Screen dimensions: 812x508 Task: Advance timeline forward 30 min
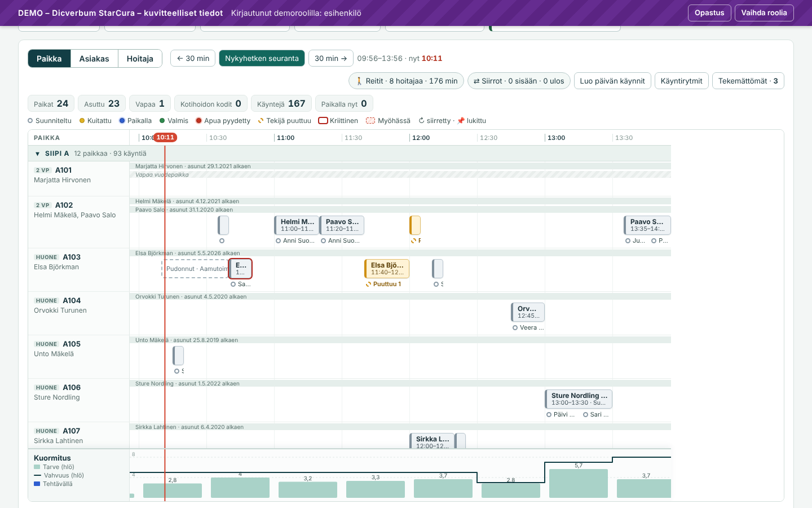[331, 58]
